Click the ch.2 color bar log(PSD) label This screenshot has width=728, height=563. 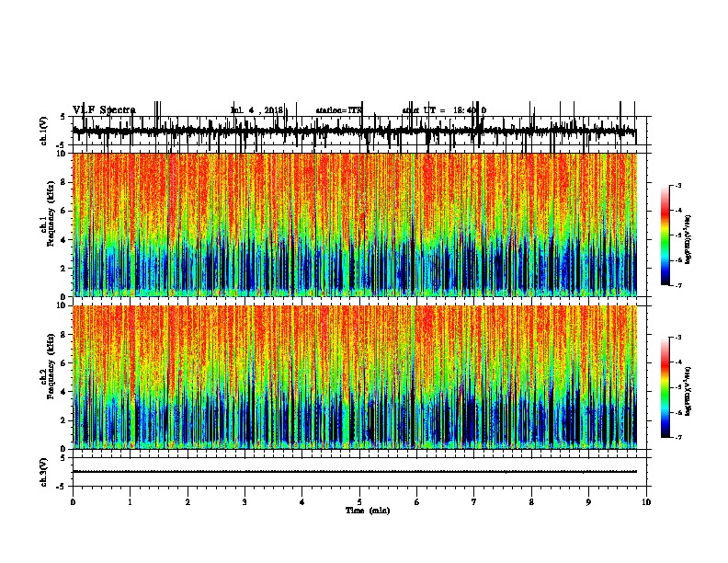688,391
